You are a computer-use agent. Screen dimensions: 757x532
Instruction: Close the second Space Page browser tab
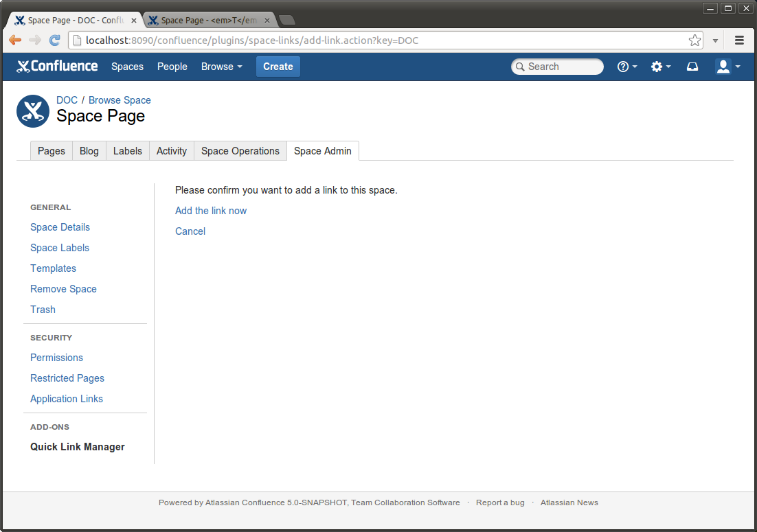267,21
